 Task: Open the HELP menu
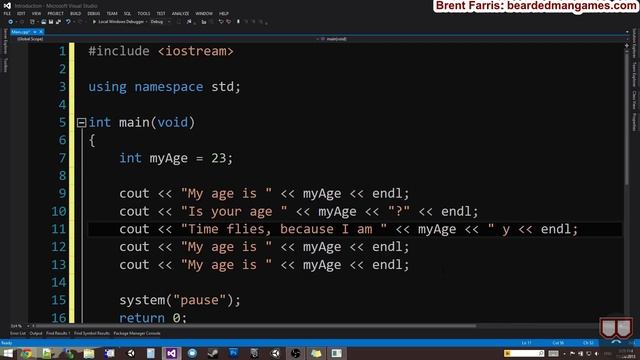click(x=224, y=13)
